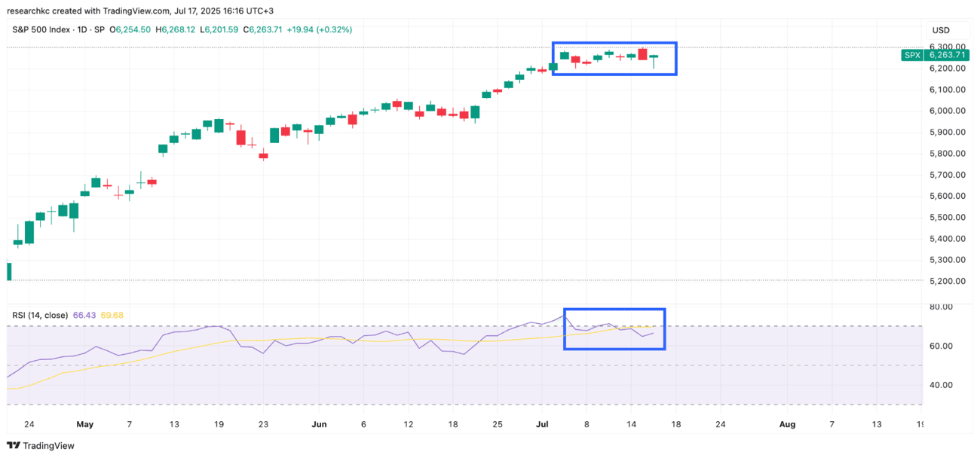Click the 5,400.00 price axis label

pyautogui.click(x=946, y=239)
